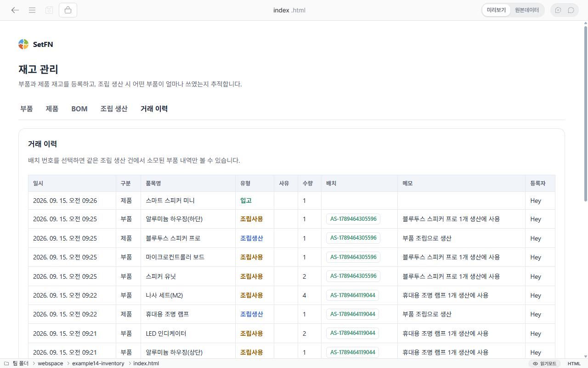Click the index .html file title

(x=289, y=10)
